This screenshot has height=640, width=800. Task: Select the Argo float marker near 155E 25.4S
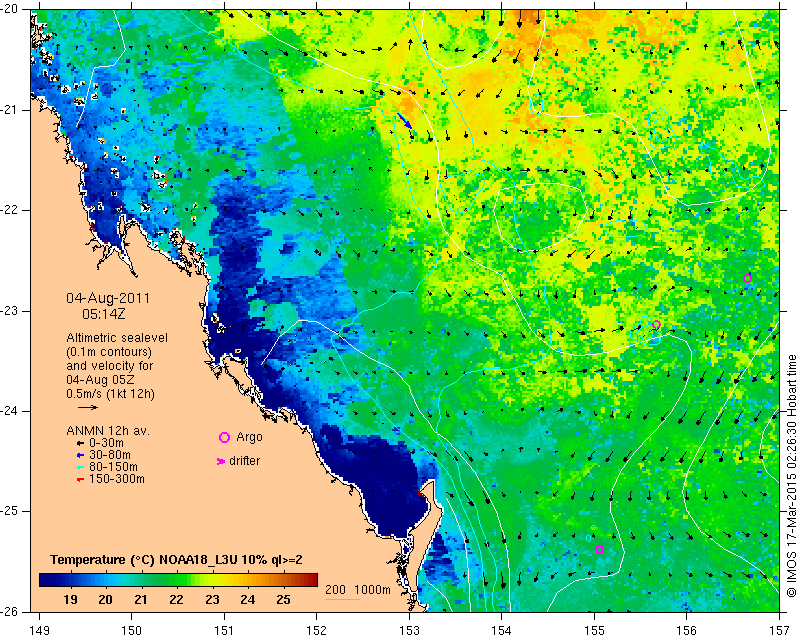click(599, 550)
